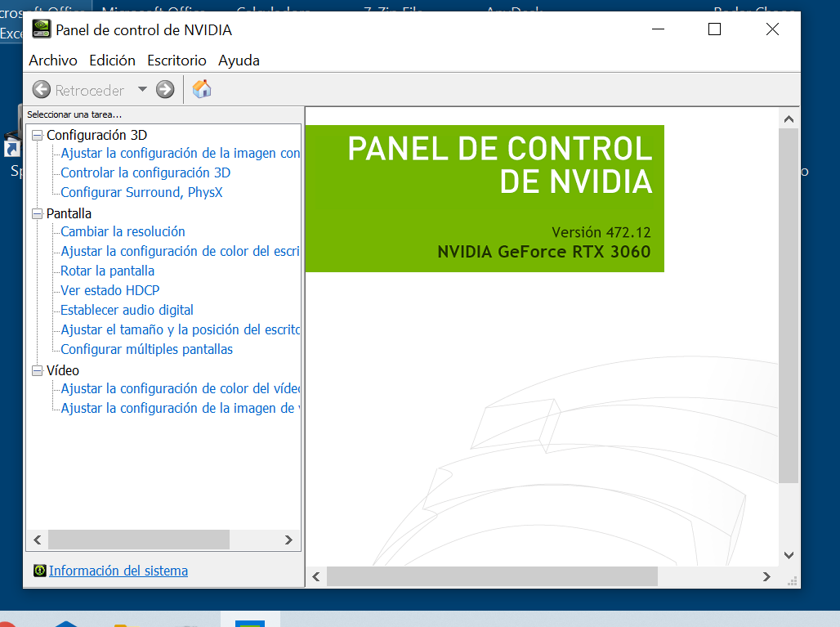Open Configurar Surround, PhysX
This screenshot has height=627, width=840.
[x=141, y=192]
